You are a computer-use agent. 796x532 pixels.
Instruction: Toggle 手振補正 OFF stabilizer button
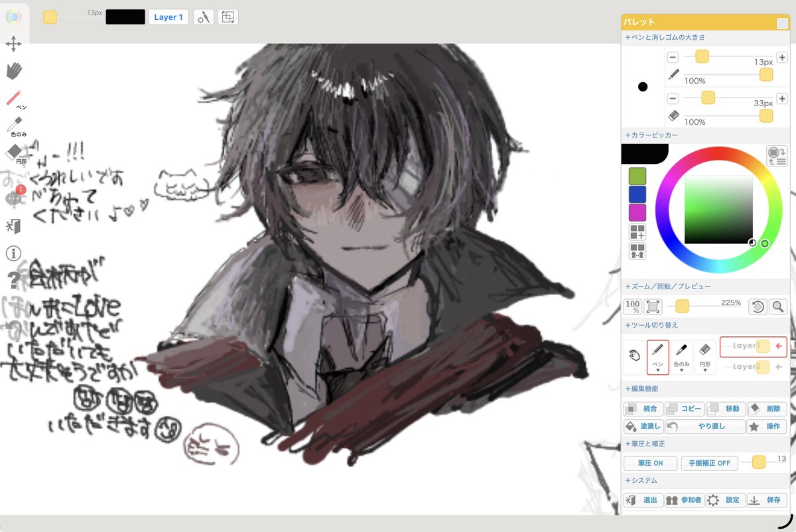pyautogui.click(x=708, y=463)
